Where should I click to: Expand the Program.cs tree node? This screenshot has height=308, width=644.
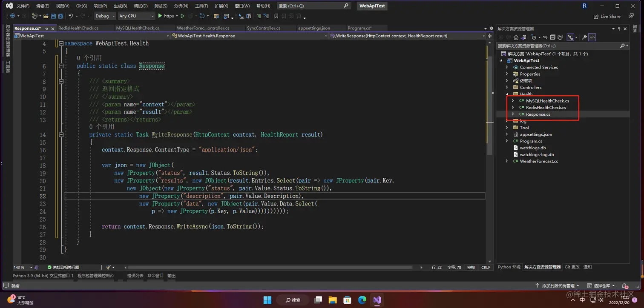[507, 141]
